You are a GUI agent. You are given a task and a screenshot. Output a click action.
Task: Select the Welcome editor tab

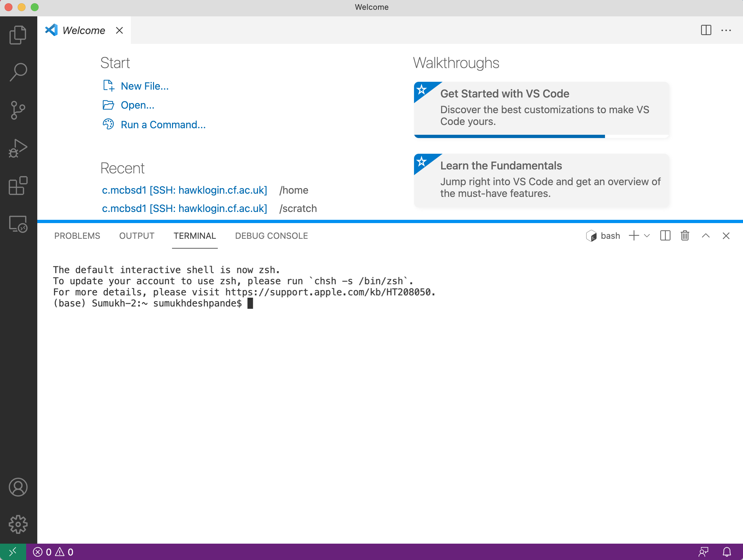pyautogui.click(x=84, y=30)
